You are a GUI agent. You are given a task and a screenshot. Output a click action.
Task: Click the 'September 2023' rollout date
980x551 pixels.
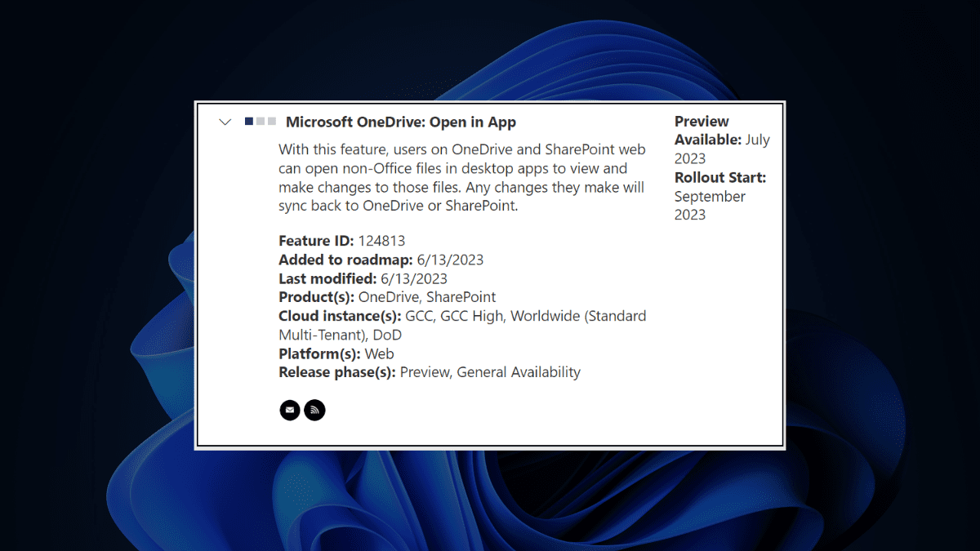[x=710, y=206]
